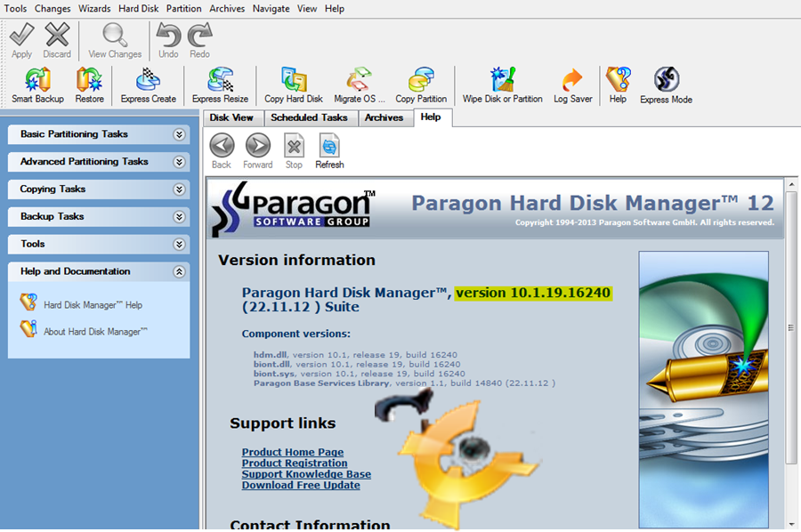
Task: Expand the Basic Partitioning Tasks panel
Action: click(x=179, y=134)
